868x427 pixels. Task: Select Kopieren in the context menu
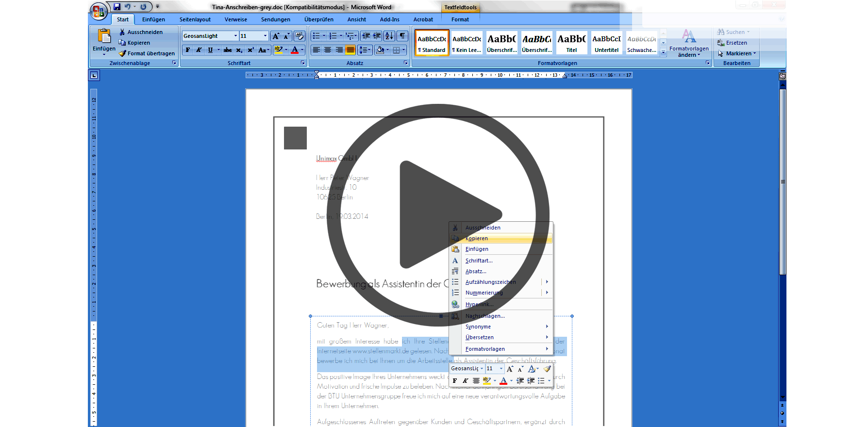point(477,238)
